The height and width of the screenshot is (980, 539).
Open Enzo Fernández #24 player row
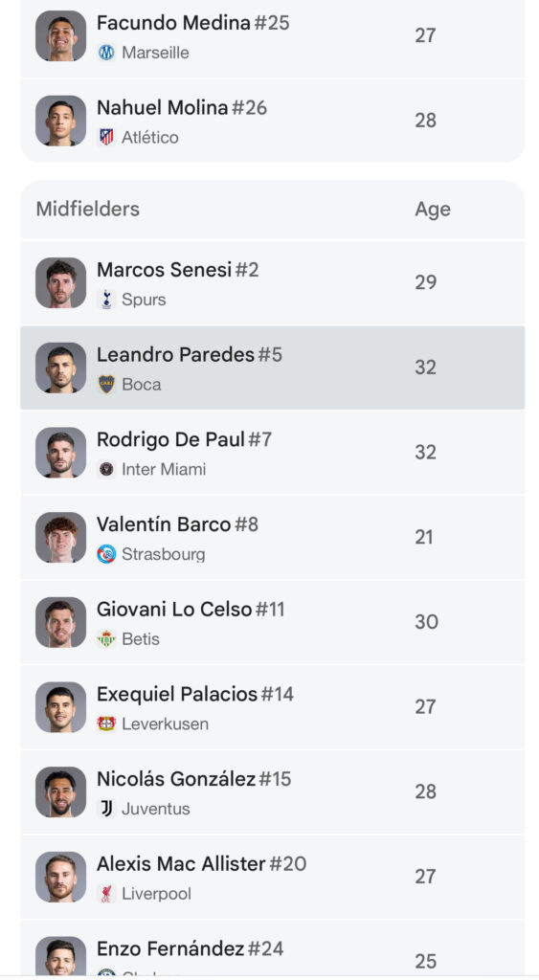coord(273,948)
